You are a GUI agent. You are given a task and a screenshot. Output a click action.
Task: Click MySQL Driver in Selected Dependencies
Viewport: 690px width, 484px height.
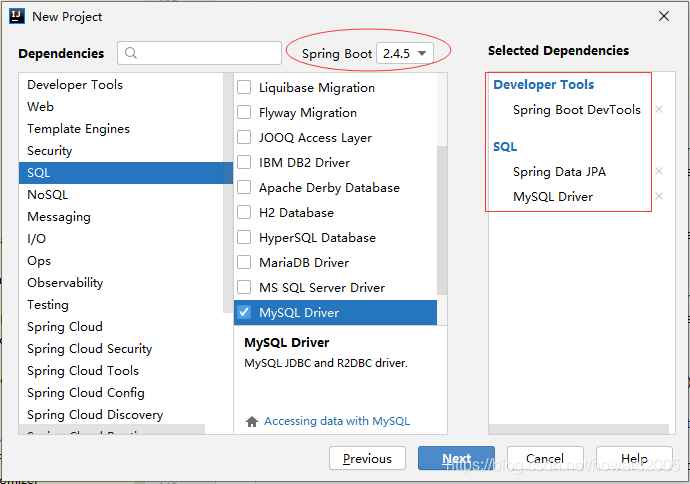(x=553, y=197)
